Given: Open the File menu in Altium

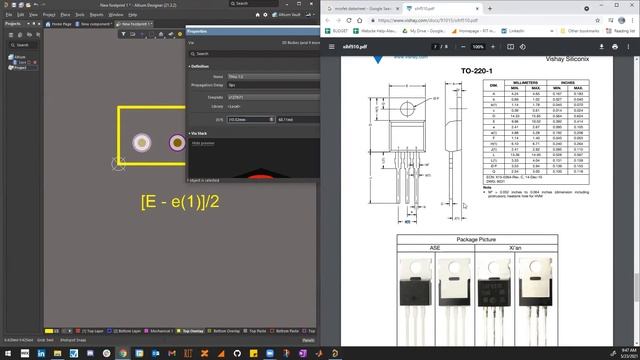Looking at the screenshot, I should [9, 15].
